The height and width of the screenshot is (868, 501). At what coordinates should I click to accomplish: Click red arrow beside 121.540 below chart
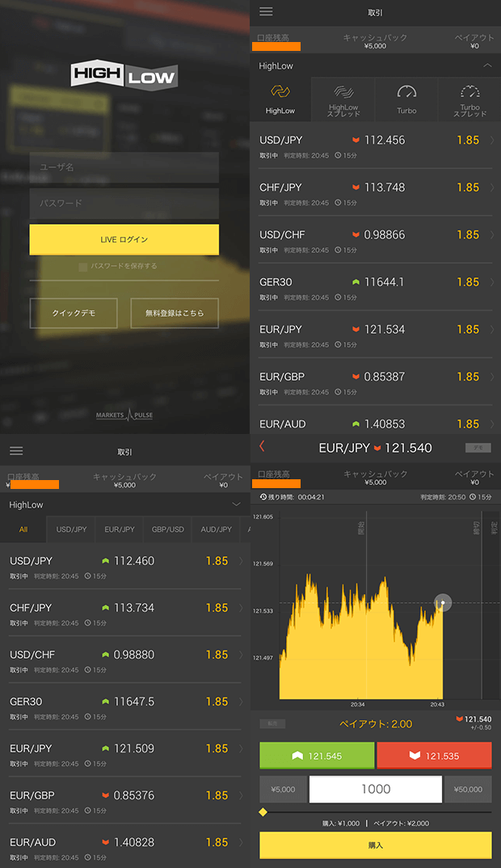pyautogui.click(x=459, y=719)
